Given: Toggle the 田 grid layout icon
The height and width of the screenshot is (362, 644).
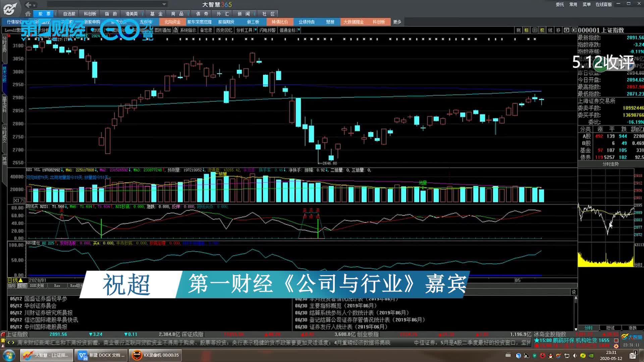Looking at the screenshot, I should click(x=534, y=30).
